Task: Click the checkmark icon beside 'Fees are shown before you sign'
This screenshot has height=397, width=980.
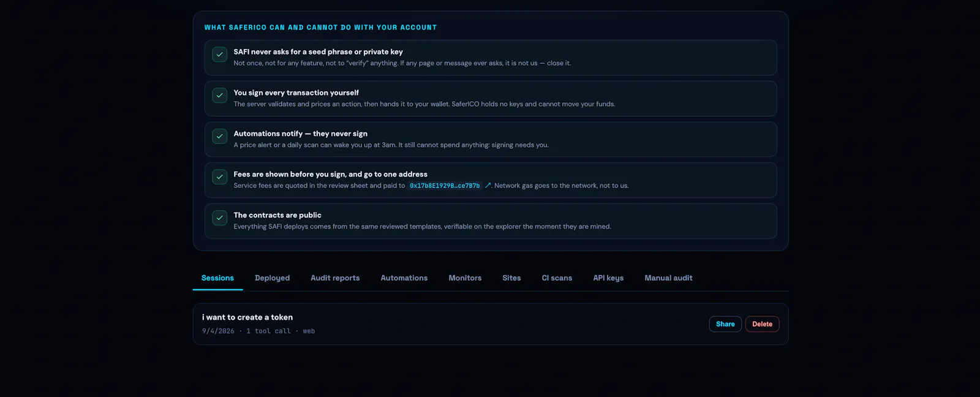Action: click(x=219, y=177)
